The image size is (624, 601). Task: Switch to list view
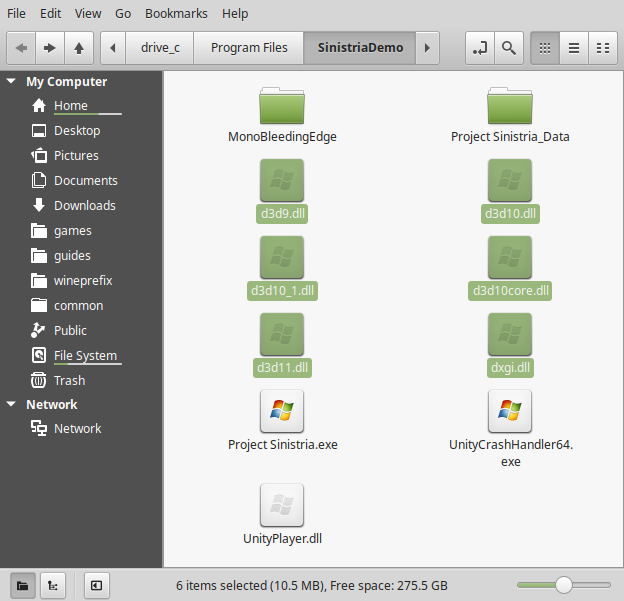tap(574, 48)
